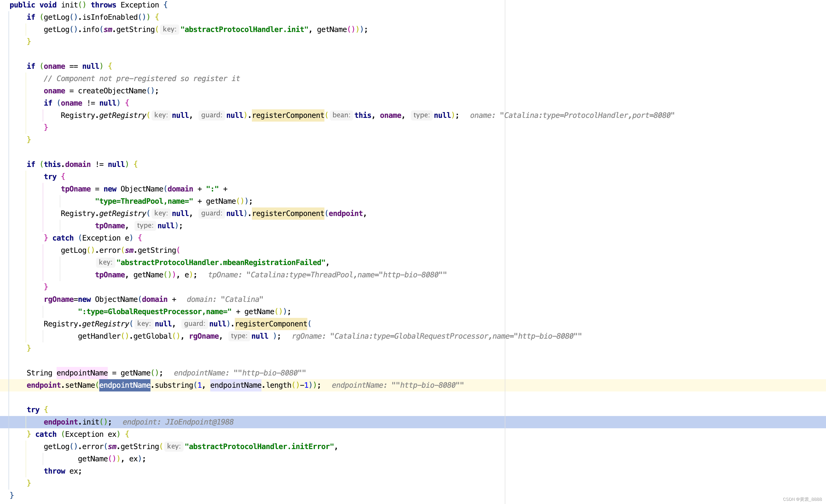Click the rgOname inline debug value hint
This screenshot has width=826, height=504.
pyautogui.click(x=436, y=336)
